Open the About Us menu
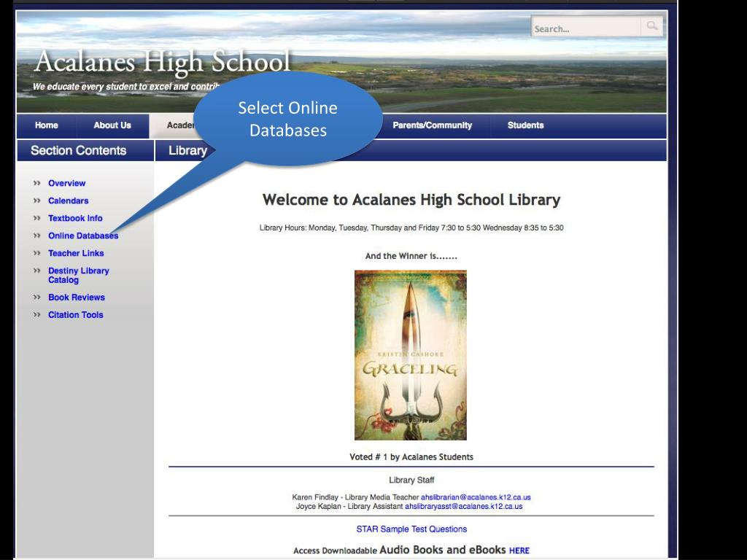The image size is (747, 560). pyautogui.click(x=112, y=125)
